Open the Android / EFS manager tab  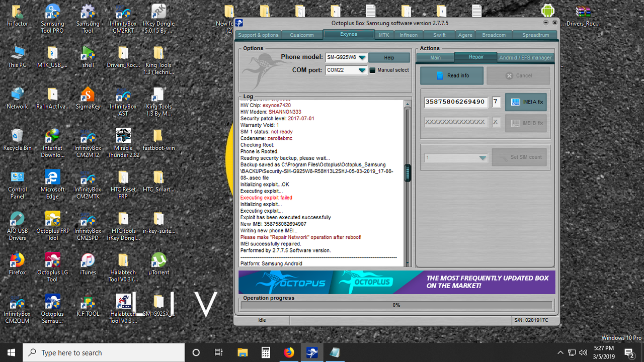[x=525, y=57]
